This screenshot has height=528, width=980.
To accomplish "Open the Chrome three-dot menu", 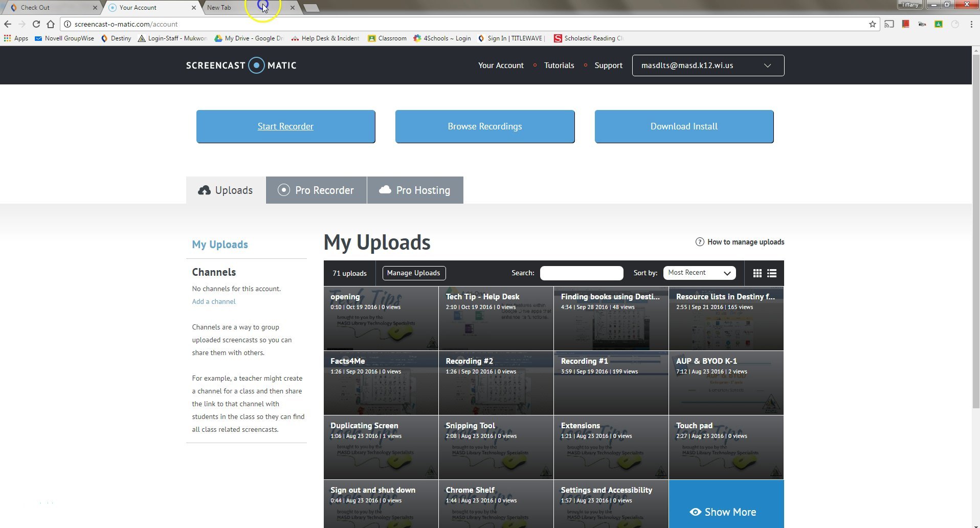I will coord(971,24).
